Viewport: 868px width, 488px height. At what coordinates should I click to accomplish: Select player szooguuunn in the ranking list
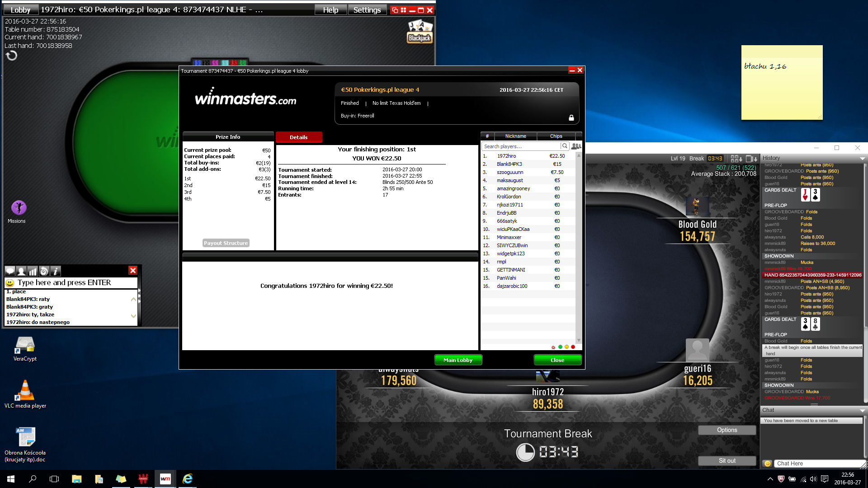528,172
